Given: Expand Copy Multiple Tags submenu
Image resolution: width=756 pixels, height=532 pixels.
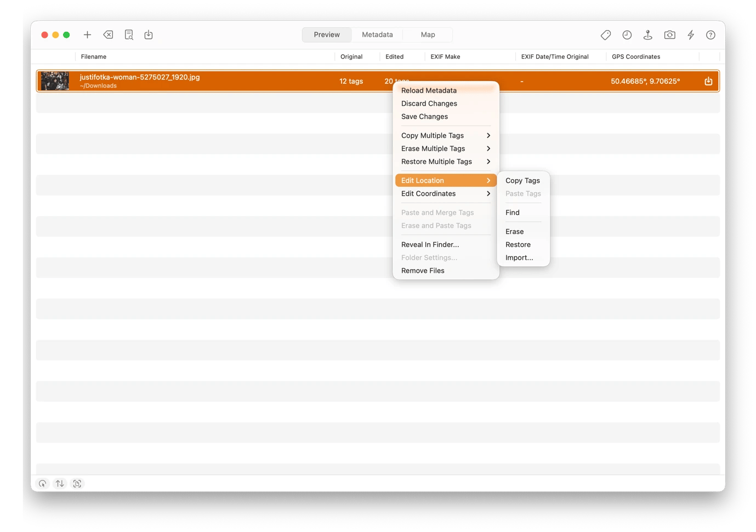Looking at the screenshot, I should point(446,135).
